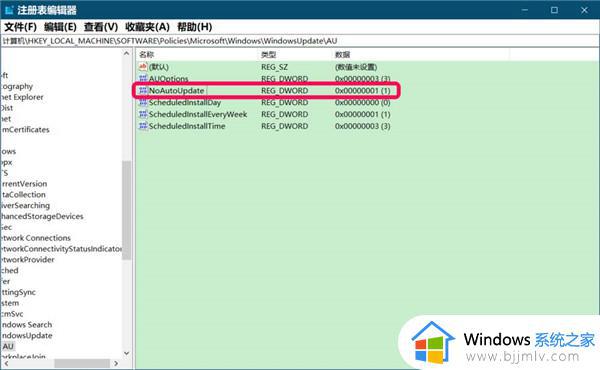Open the 文件(F) menu
This screenshot has width=600, height=370.
coord(20,27)
